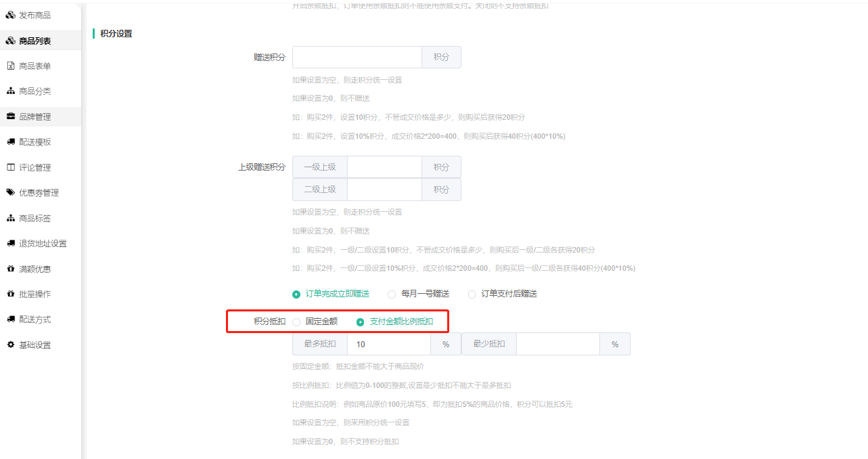
Task: Open 评论管理 in the sidebar
Action: click(x=35, y=167)
